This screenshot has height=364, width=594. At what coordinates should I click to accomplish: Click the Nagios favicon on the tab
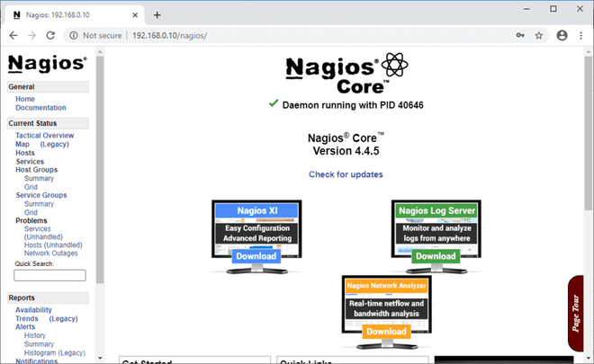tap(17, 14)
